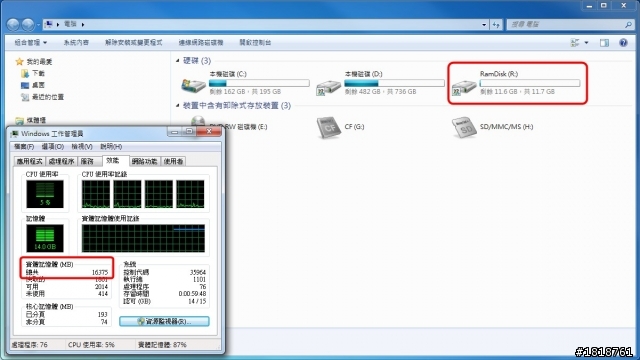The width and height of the screenshot is (640, 360).
Task: Click the 資源監視器(R)... button
Action: [164, 322]
